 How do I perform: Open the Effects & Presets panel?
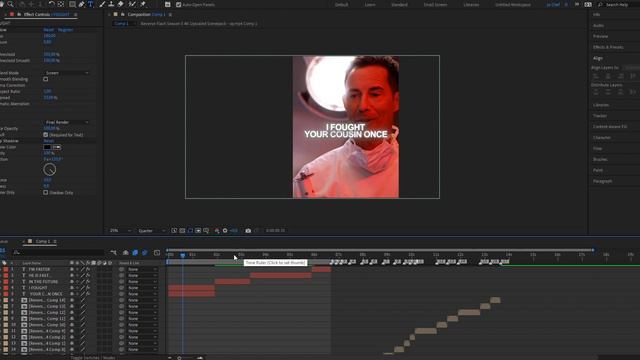click(608, 47)
